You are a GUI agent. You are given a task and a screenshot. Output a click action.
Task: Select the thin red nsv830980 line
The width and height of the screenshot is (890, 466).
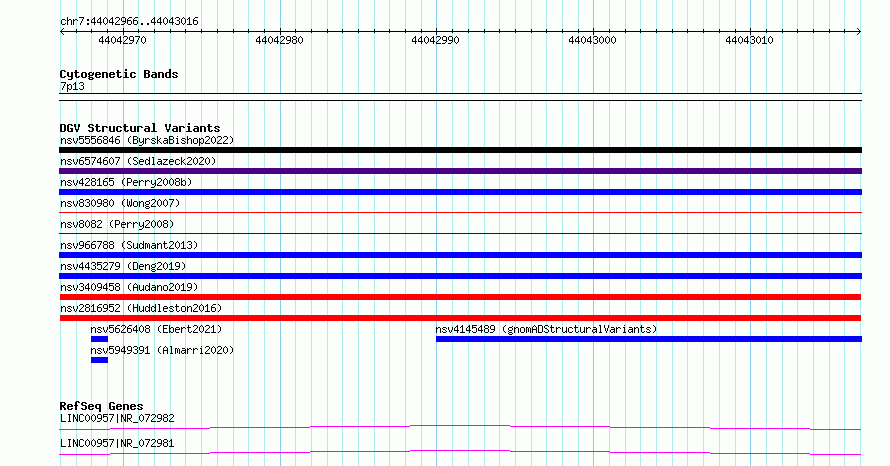click(460, 213)
